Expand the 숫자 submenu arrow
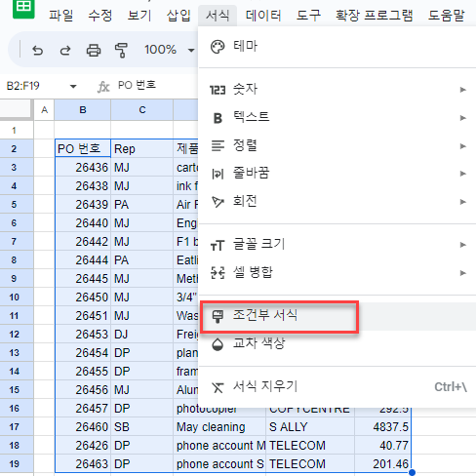Image resolution: width=476 pixels, height=476 pixels. coord(463,90)
